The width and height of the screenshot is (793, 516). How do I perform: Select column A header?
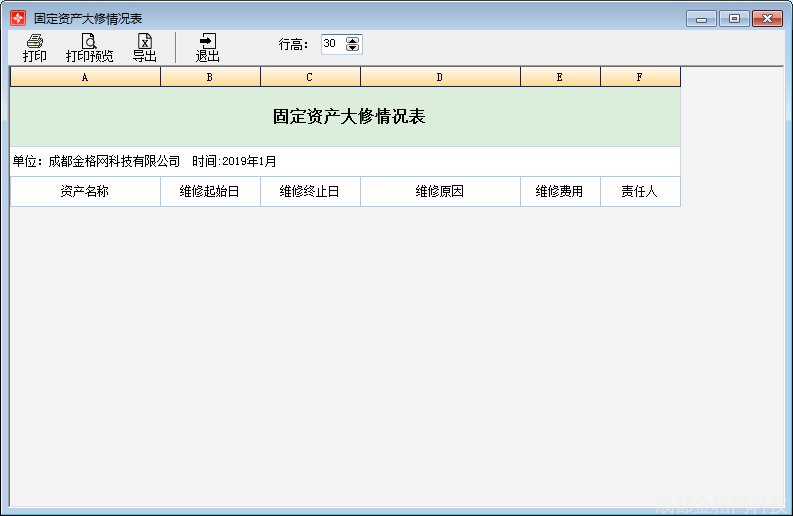pos(85,77)
